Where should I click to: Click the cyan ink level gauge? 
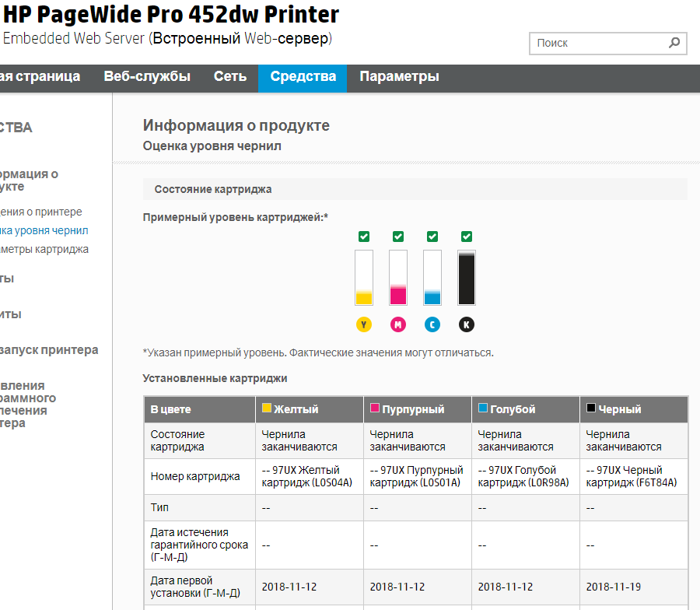[x=432, y=278]
